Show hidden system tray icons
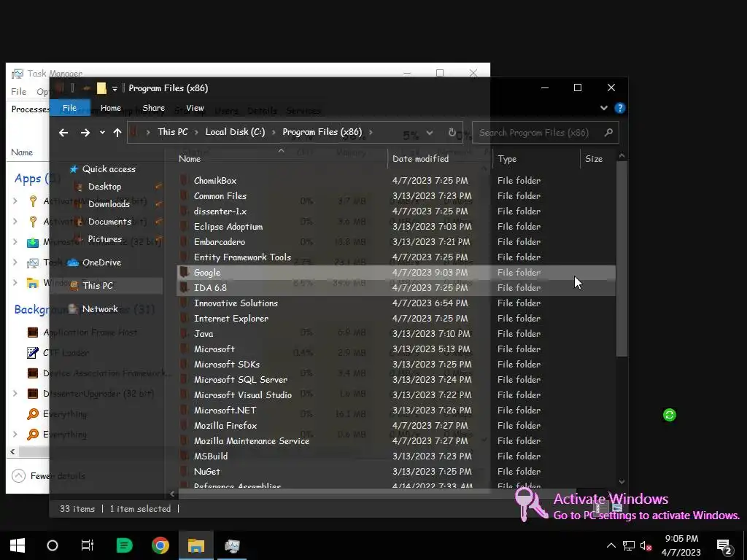 611,545
